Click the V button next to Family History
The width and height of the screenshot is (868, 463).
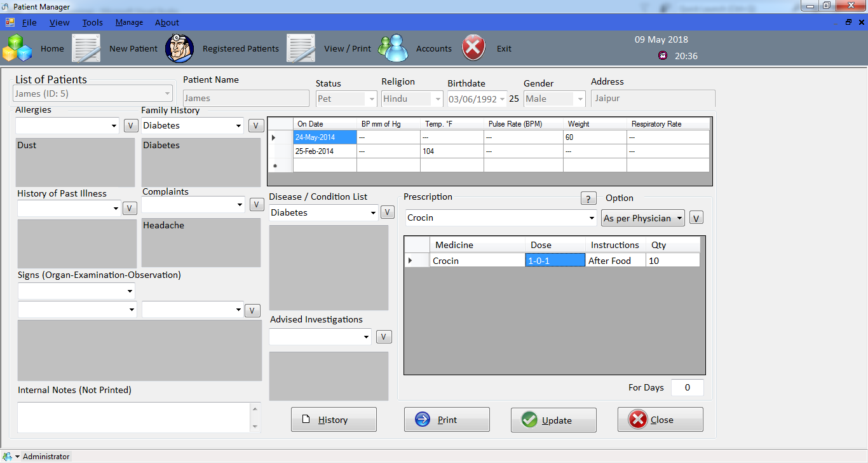pyautogui.click(x=255, y=126)
